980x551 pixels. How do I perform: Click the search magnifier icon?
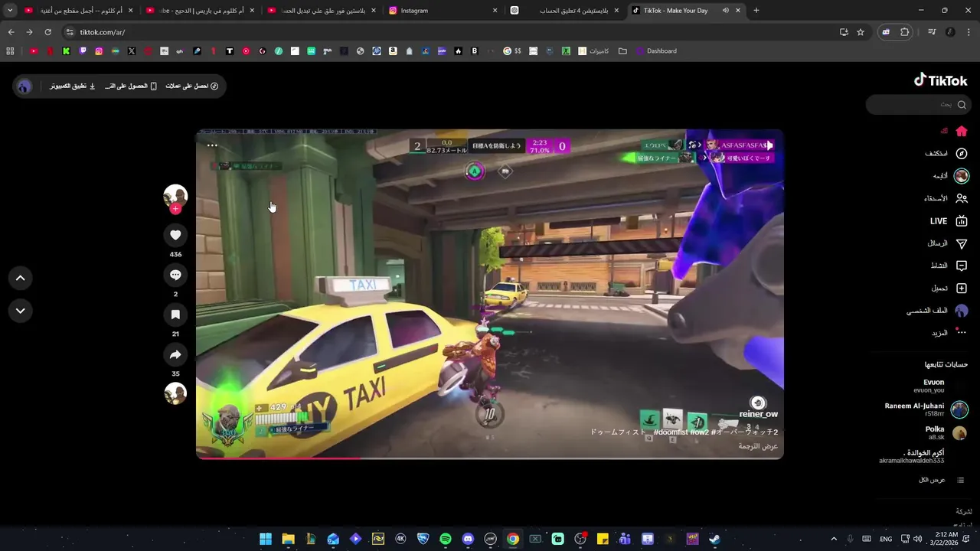(x=962, y=104)
